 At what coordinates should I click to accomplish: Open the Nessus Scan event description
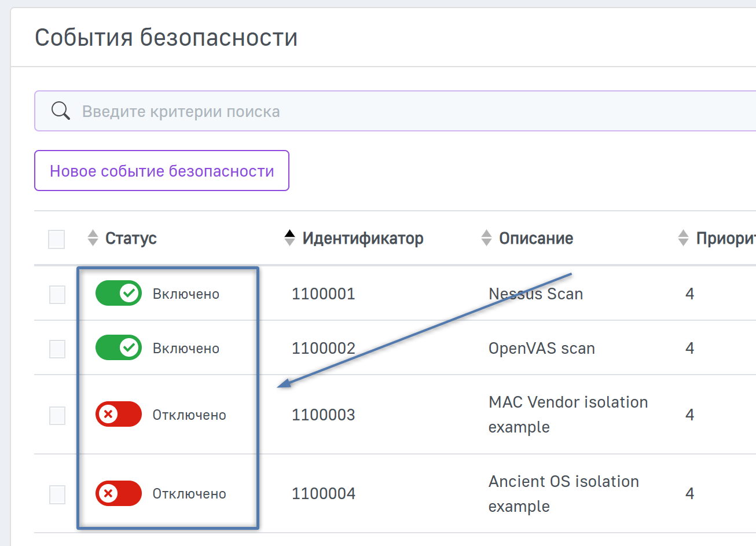click(x=535, y=294)
